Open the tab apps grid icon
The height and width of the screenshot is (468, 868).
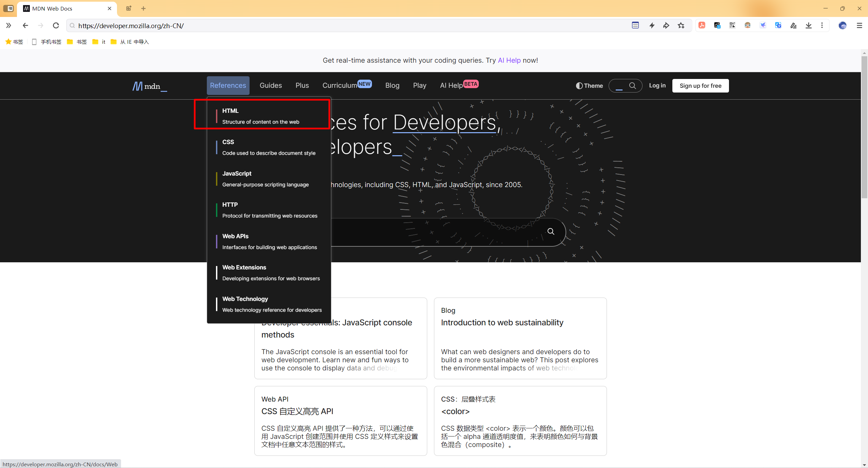pyautogui.click(x=129, y=8)
